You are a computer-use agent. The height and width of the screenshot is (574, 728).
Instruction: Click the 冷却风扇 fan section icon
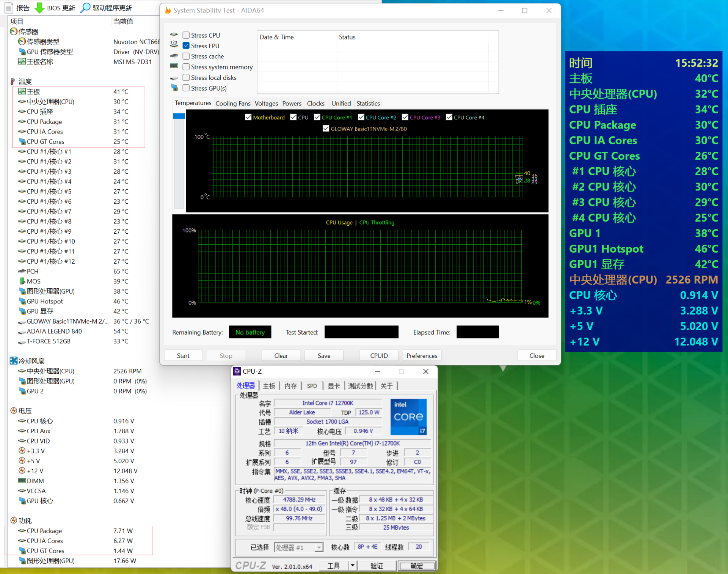[x=14, y=361]
